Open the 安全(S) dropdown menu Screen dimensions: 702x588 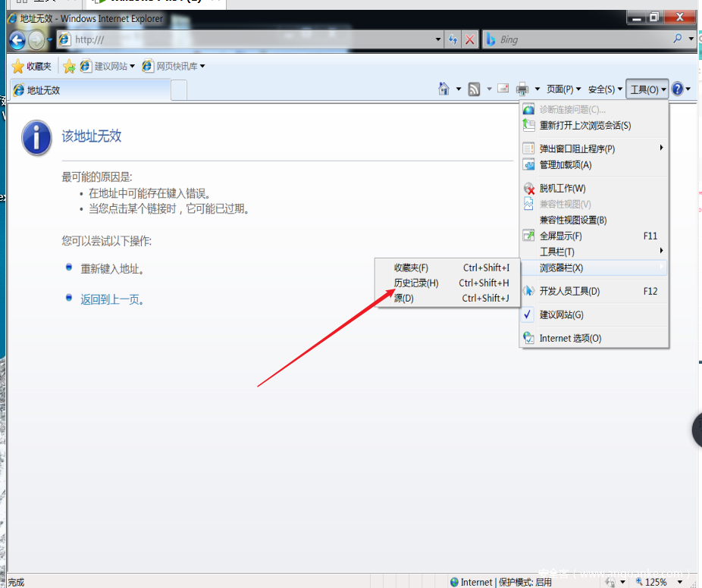605,89
